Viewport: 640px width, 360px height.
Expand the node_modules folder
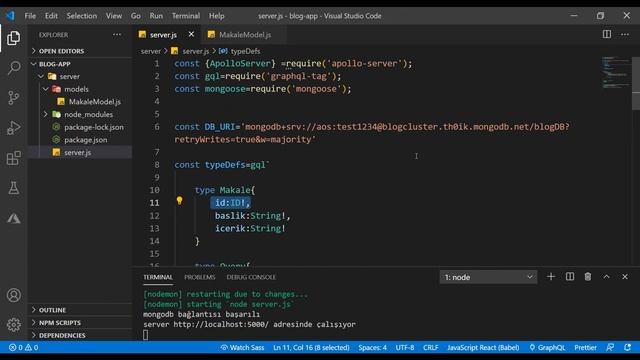pos(88,114)
